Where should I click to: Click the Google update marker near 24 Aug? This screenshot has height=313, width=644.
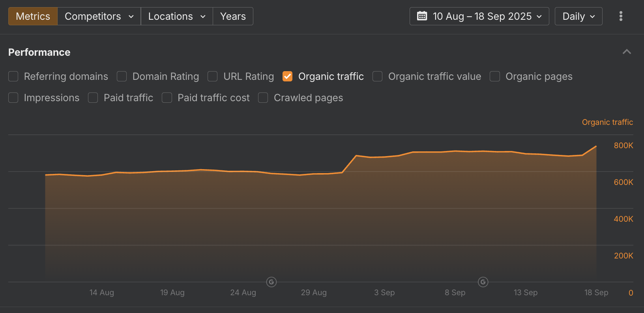point(271,282)
